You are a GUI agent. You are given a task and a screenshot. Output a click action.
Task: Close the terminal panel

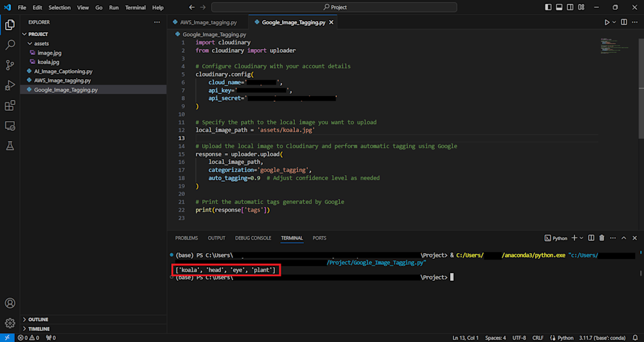click(x=634, y=238)
